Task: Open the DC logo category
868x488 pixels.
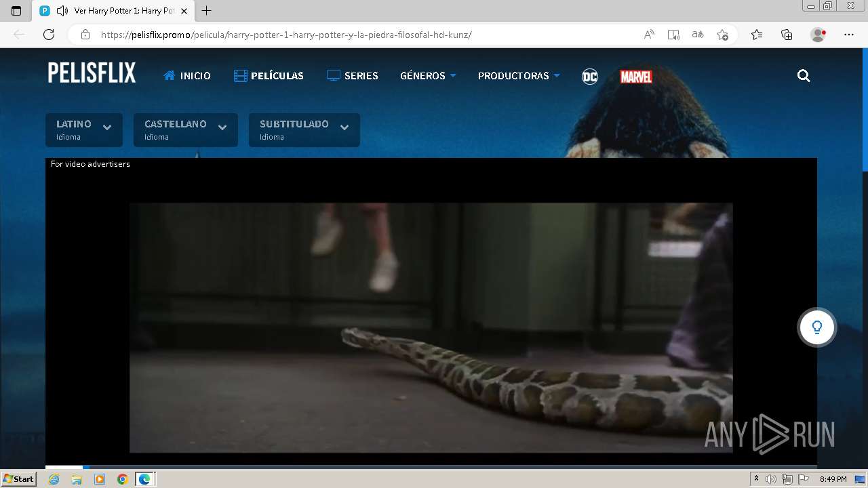Action: click(590, 77)
